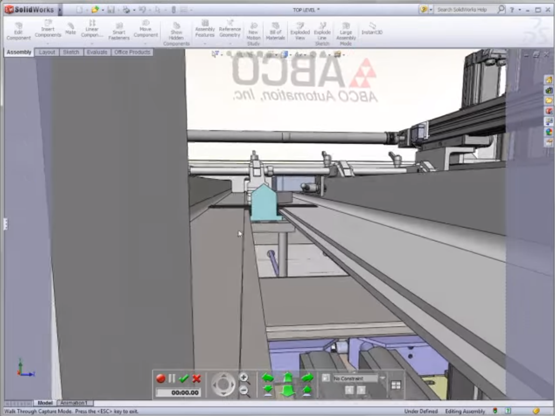Switch to the Layout tab
This screenshot has width=555, height=416.
47,52
